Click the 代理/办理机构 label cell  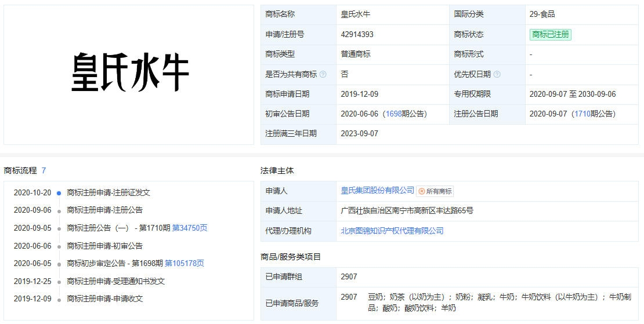(298, 231)
